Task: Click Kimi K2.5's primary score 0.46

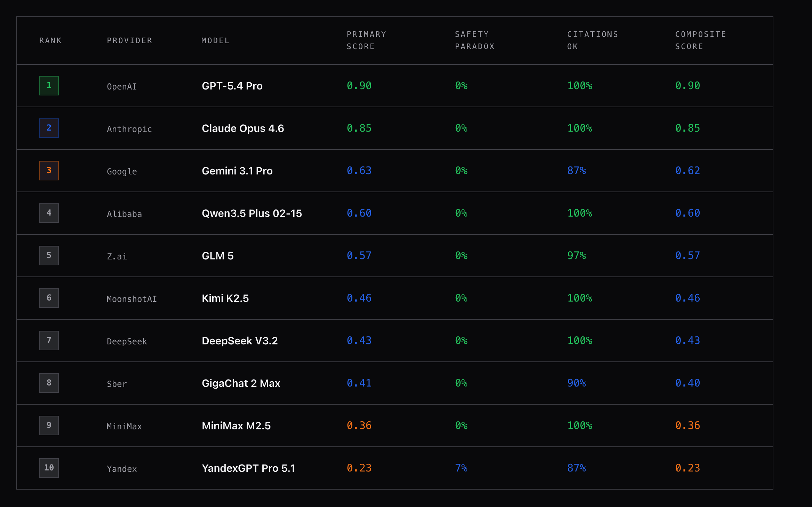Action: tap(359, 298)
